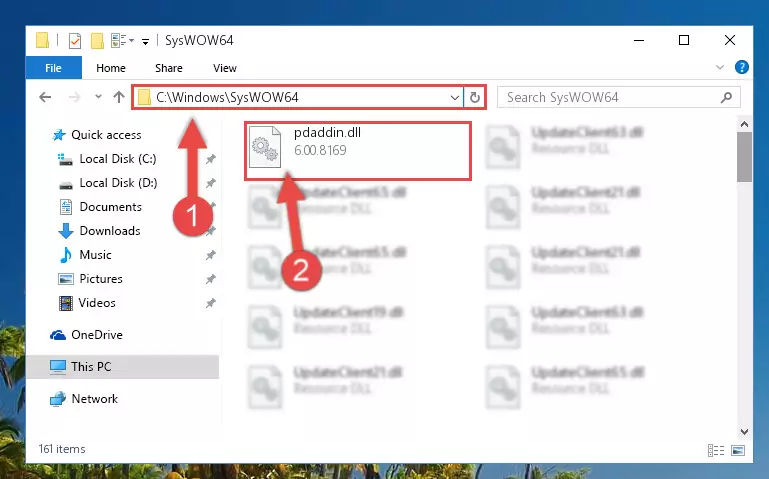The image size is (769, 479).
Task: Switch to Details view in status bar
Action: click(716, 450)
